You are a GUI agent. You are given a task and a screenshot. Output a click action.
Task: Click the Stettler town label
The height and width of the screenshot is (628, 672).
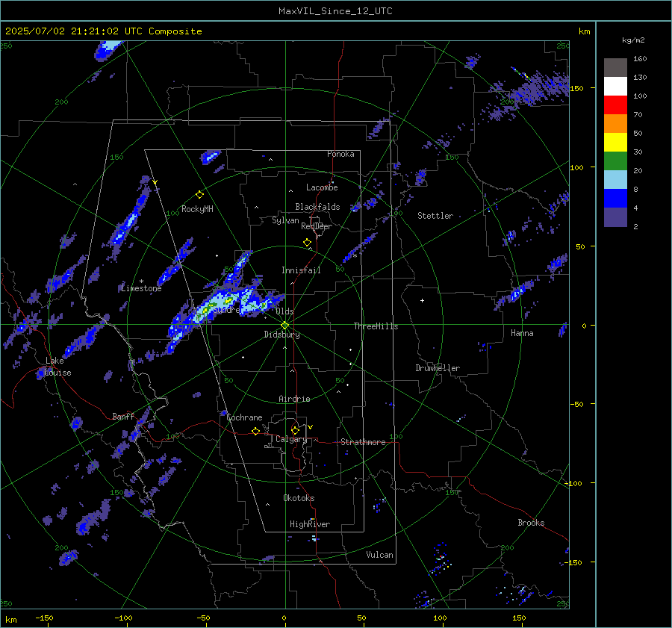click(x=435, y=216)
